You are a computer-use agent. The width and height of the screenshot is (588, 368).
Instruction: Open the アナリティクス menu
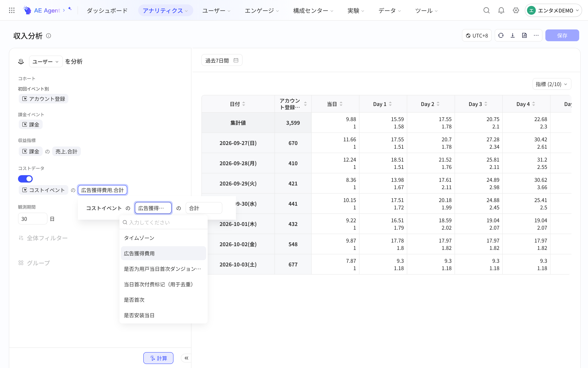pos(165,10)
